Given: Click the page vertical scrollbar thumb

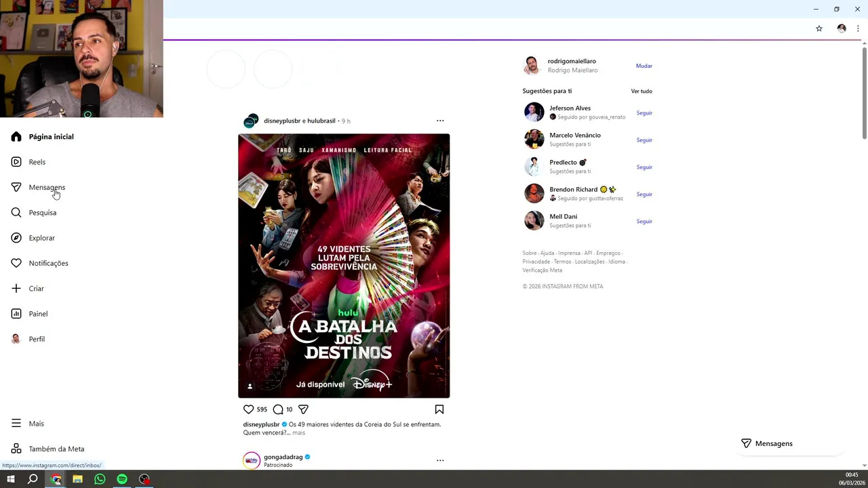Looking at the screenshot, I should tap(865, 94).
